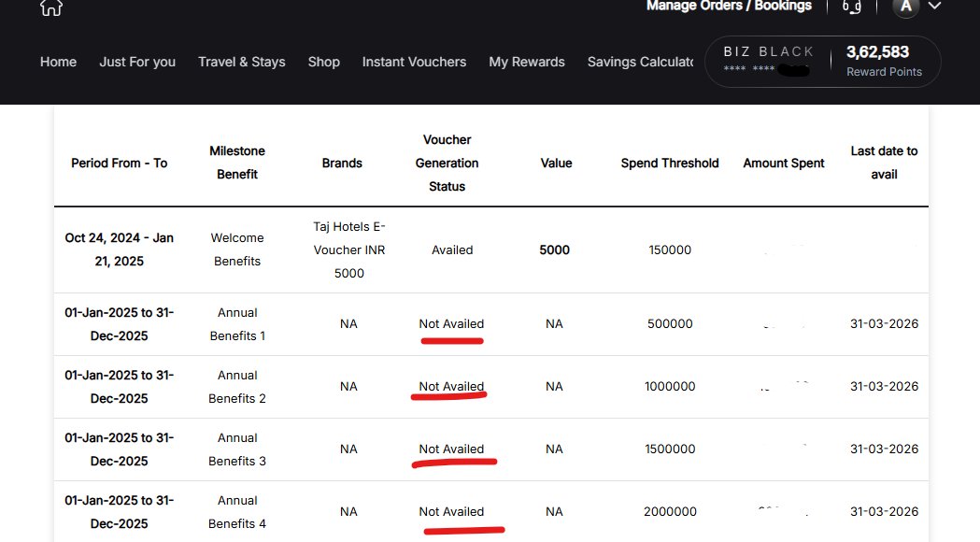Click the customer support headset icon
The image size is (980, 542).
(x=851, y=7)
